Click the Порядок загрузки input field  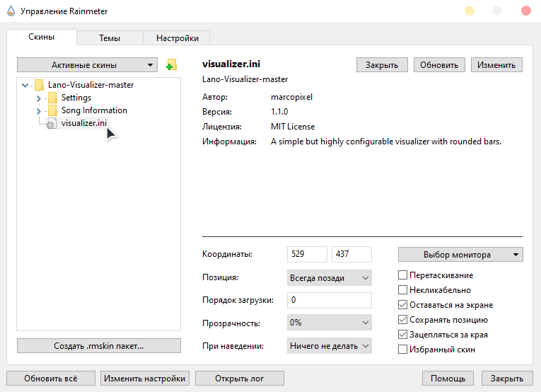point(330,301)
